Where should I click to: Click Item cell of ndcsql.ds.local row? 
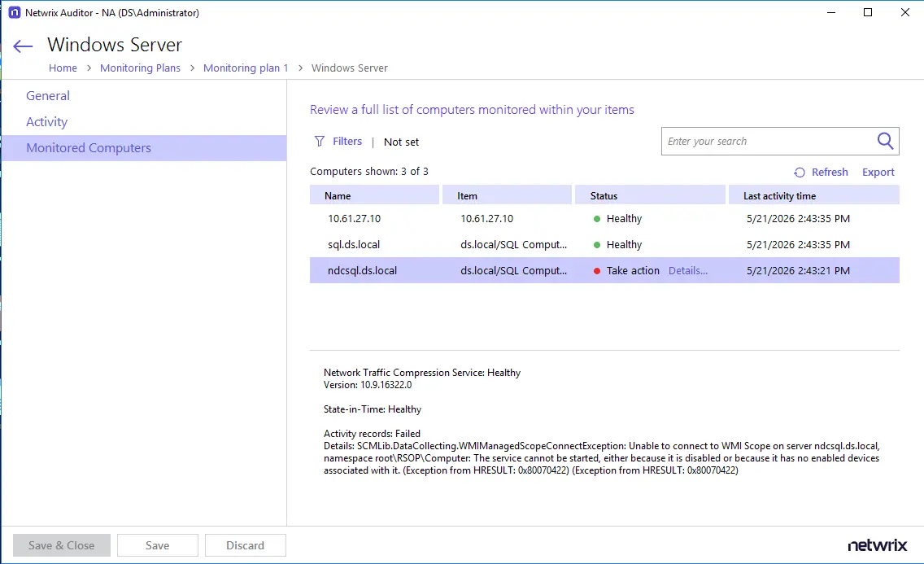point(513,270)
